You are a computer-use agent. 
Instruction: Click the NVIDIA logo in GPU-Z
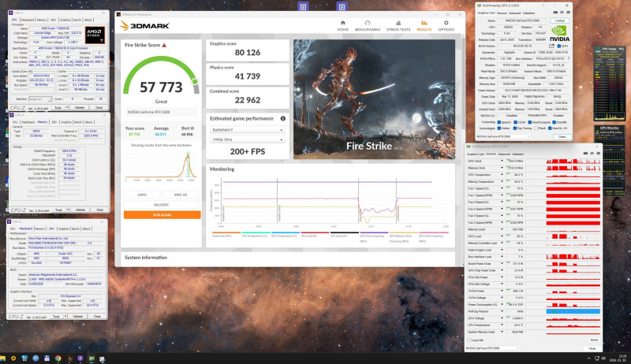[x=559, y=34]
